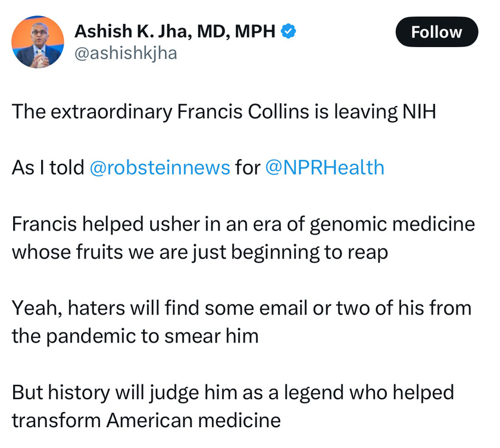Open Ashish K. Jha's profile picture
The width and height of the screenshot is (500, 448).
[37, 42]
